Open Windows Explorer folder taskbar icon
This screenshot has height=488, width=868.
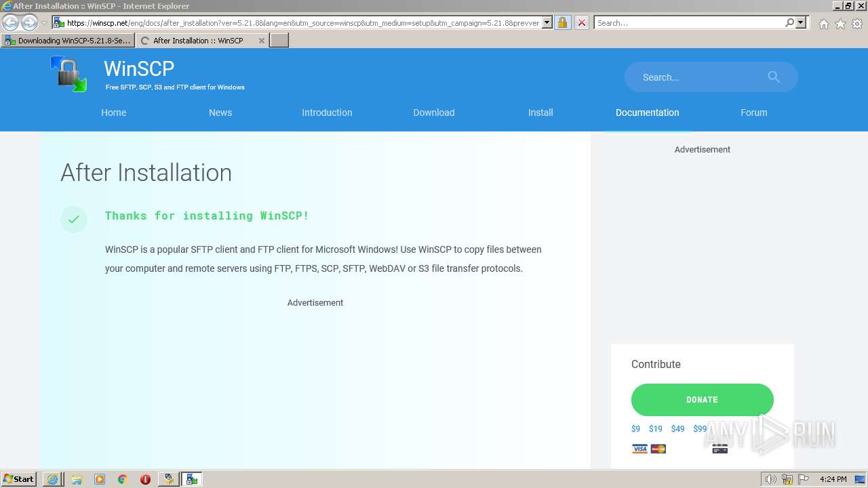coord(77,479)
